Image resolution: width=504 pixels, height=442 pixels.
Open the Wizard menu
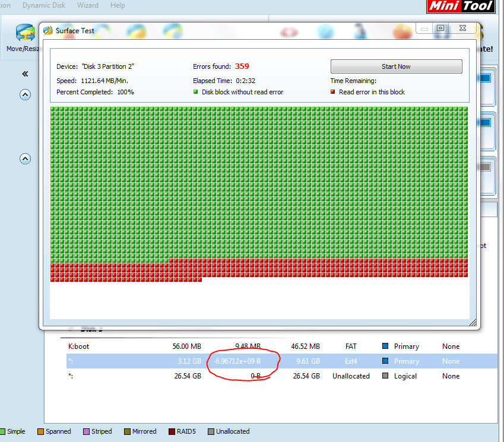coord(87,5)
